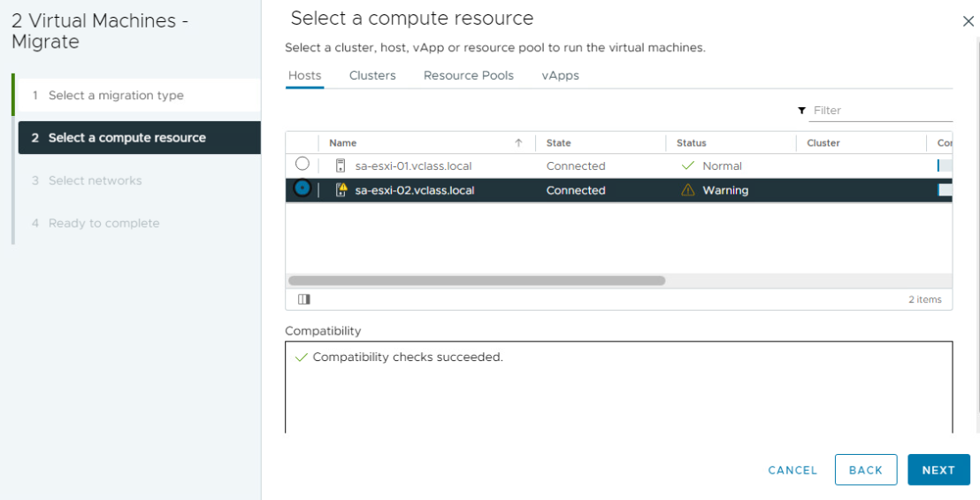Select the sa-esxi-02.vclass.local radio button
This screenshot has height=500, width=980.
click(x=302, y=188)
